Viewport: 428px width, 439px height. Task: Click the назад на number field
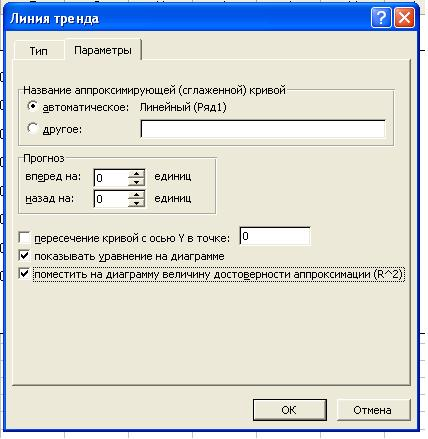[x=111, y=199]
